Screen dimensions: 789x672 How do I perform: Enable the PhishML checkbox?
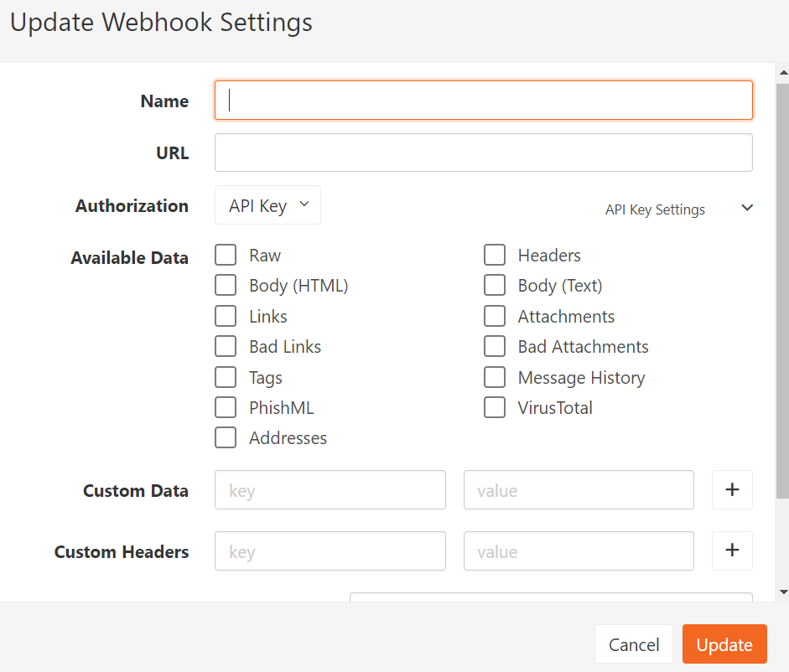click(226, 407)
